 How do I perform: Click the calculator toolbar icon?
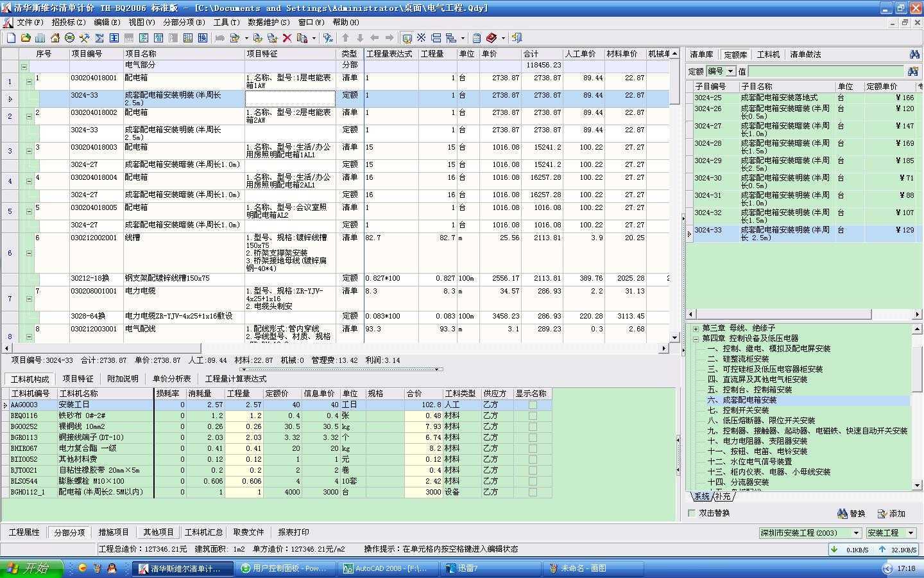pos(476,38)
